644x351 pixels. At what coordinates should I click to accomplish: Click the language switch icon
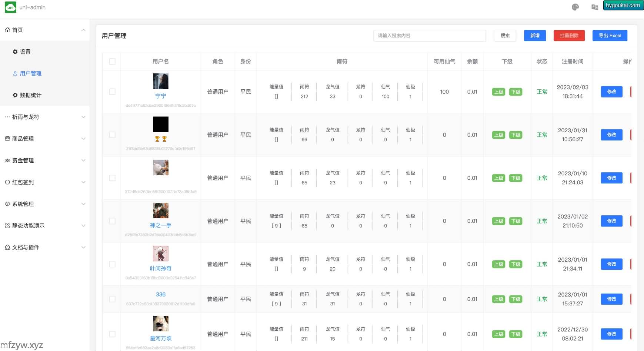(x=595, y=7)
